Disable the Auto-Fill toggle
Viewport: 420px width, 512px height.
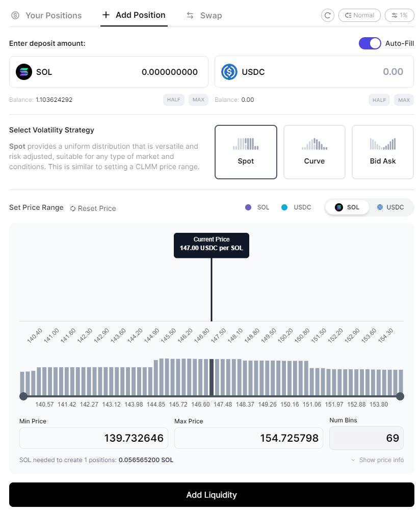click(370, 43)
